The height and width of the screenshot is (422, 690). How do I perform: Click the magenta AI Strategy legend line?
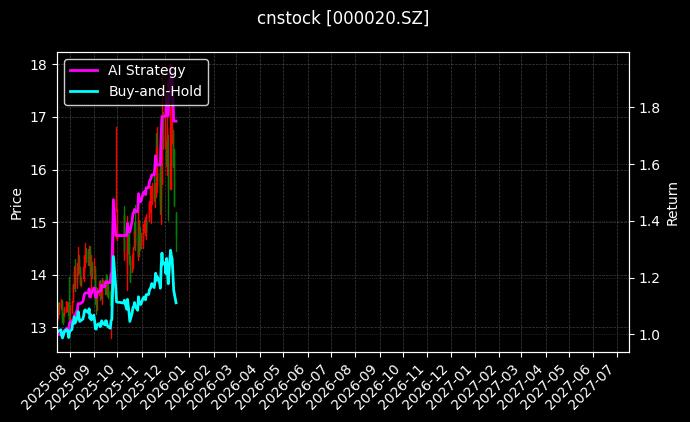click(84, 70)
